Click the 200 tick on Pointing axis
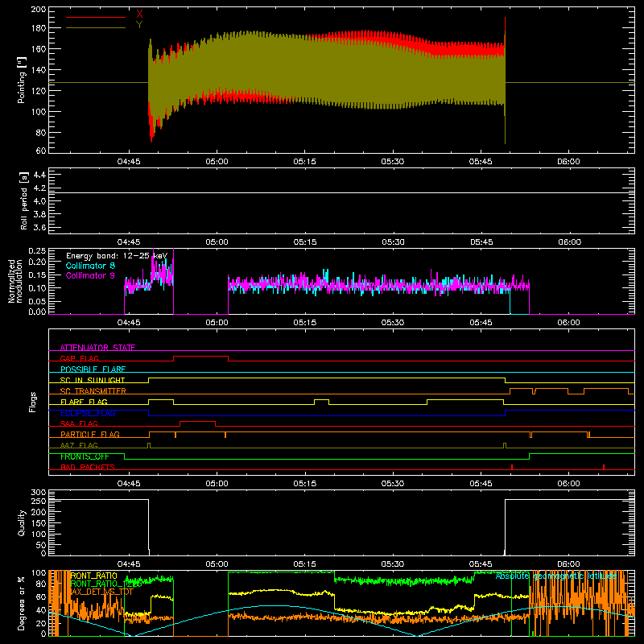644x644 pixels. [39, 9]
